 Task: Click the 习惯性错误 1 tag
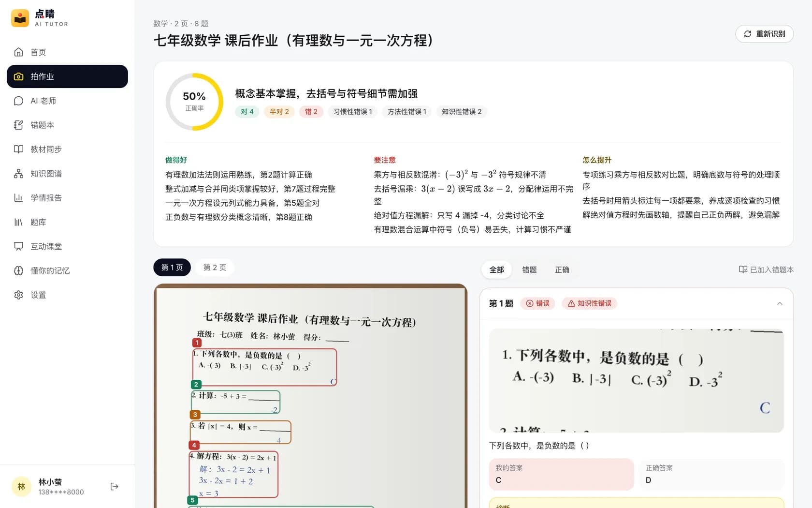tap(353, 112)
